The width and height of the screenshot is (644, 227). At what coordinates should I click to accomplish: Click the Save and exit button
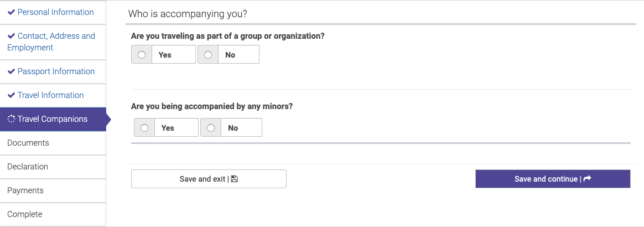209,179
